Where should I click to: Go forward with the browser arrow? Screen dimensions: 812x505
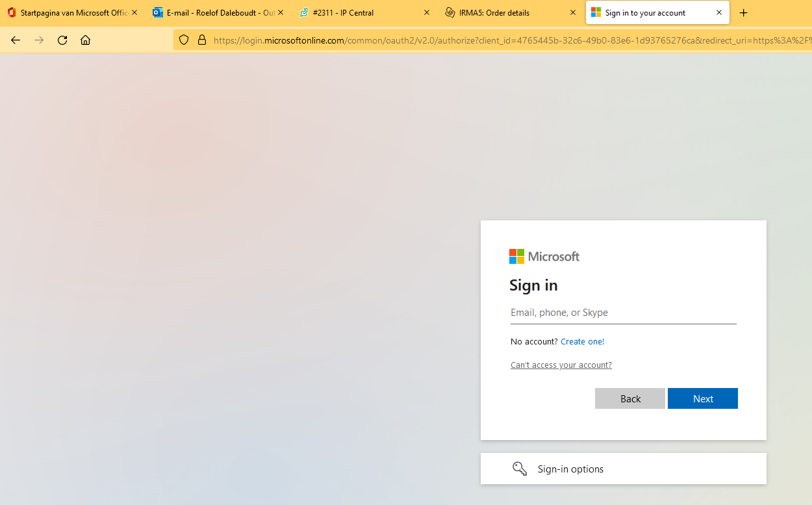39,40
